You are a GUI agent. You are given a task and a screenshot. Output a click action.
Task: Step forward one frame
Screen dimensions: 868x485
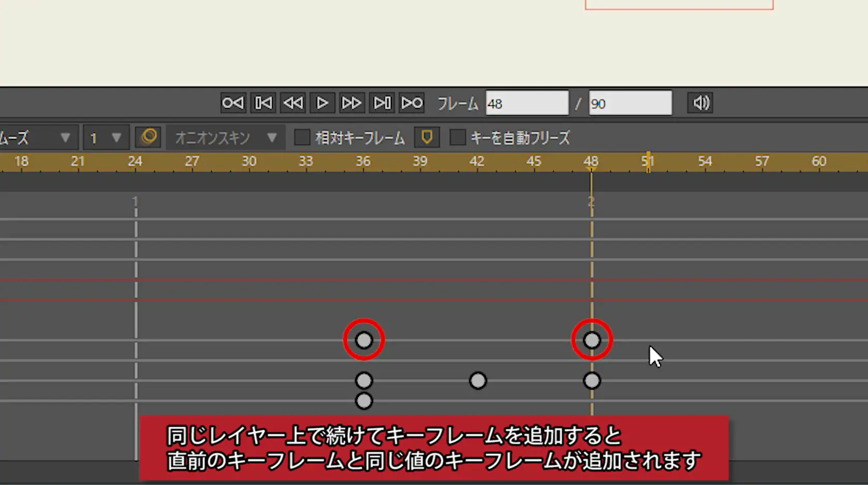point(352,103)
